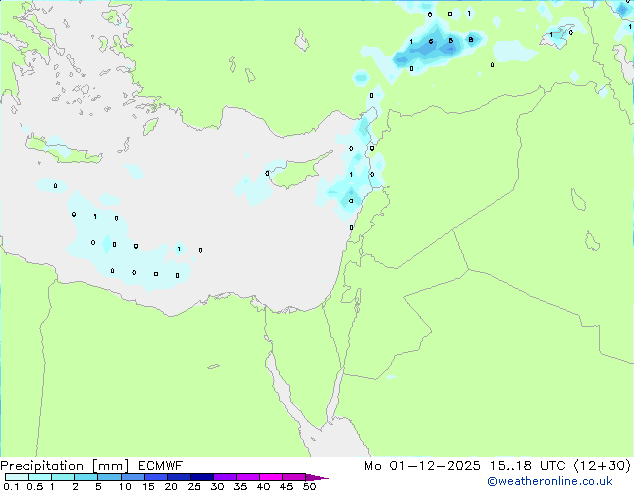Click the 'Precipitation' title word

42,466
